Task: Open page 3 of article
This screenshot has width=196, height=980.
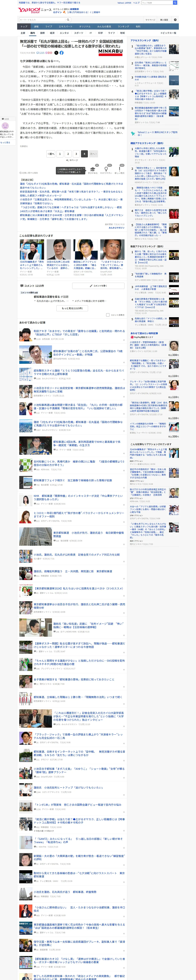Action: [x=76, y=154]
